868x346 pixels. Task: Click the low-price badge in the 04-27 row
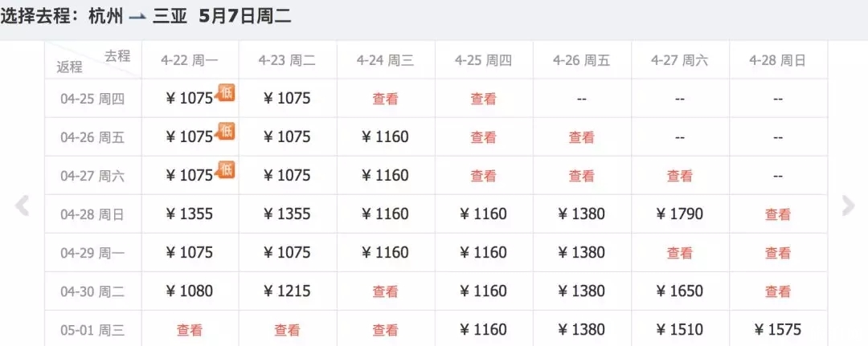coord(227,169)
